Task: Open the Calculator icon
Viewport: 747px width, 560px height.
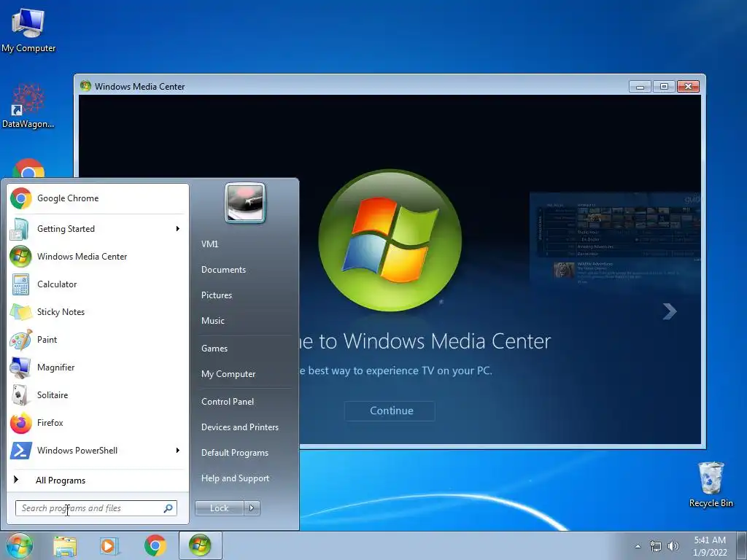Action: [x=20, y=284]
